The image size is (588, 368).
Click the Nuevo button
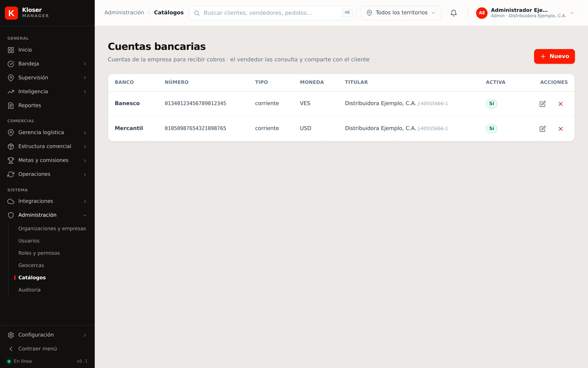(x=554, y=56)
